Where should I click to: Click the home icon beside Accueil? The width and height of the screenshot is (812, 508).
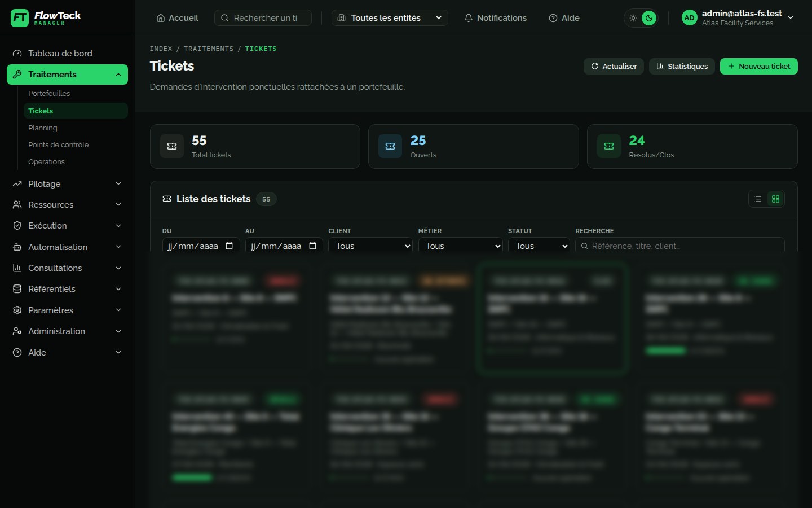tap(161, 18)
